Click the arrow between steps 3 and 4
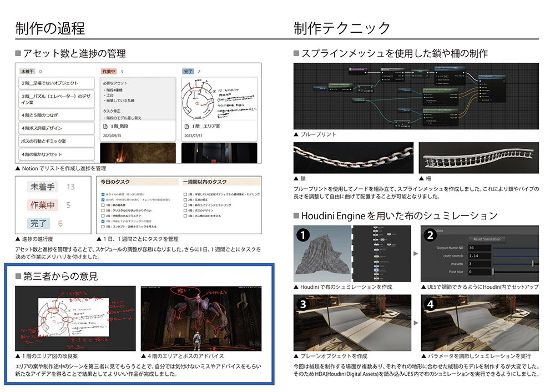Screen dimensions: 555x392 416,322
